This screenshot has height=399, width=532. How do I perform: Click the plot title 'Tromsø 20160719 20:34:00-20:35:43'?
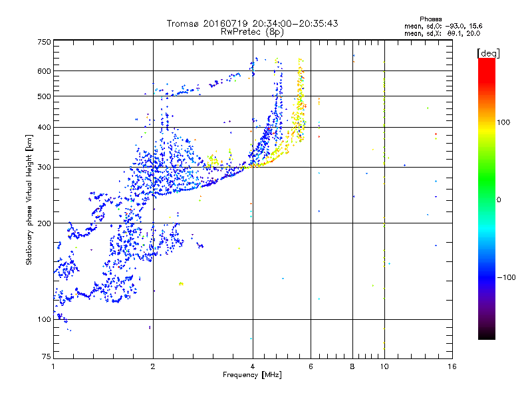pos(252,23)
